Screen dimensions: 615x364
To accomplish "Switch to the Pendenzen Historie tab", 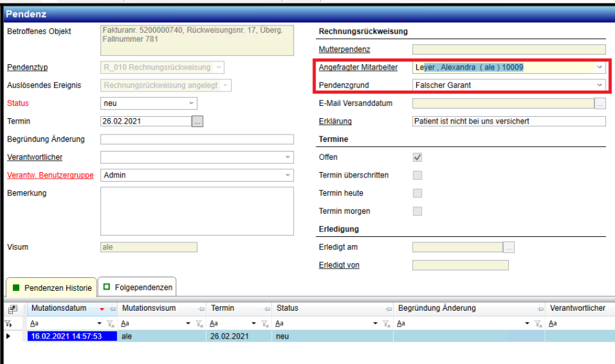I will click(51, 288).
